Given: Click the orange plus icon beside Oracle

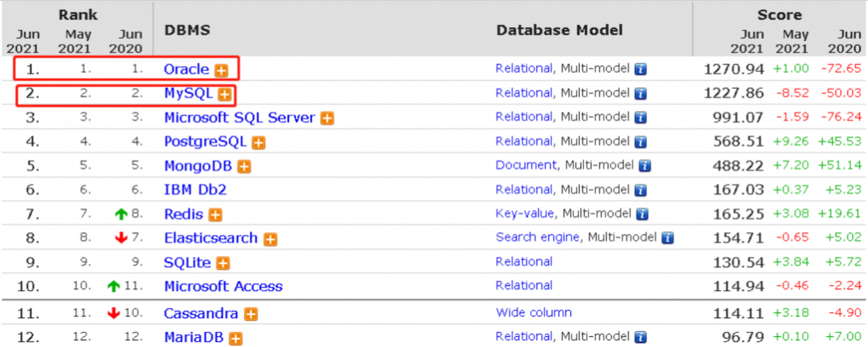Looking at the screenshot, I should (221, 70).
